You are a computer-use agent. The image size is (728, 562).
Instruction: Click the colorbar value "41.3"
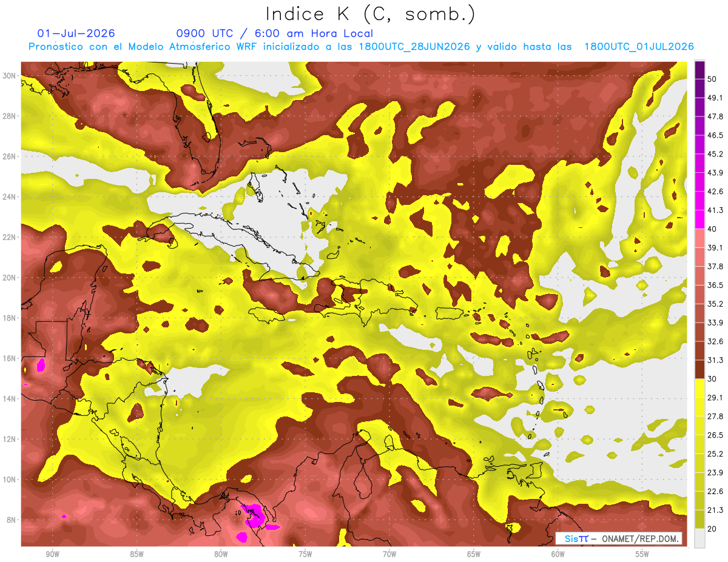[x=715, y=210]
